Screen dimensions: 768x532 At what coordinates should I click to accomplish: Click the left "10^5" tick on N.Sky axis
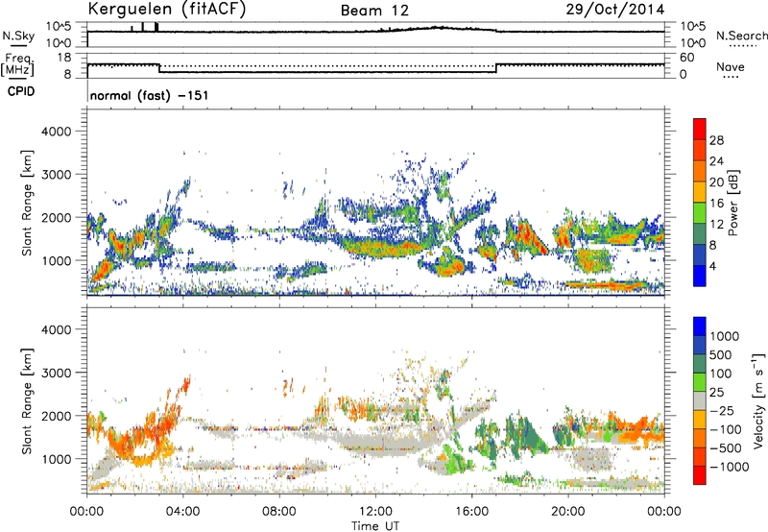pos(59,27)
